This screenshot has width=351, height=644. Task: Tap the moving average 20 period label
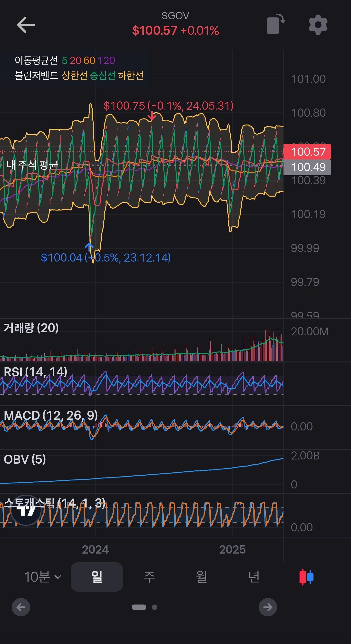point(75,60)
